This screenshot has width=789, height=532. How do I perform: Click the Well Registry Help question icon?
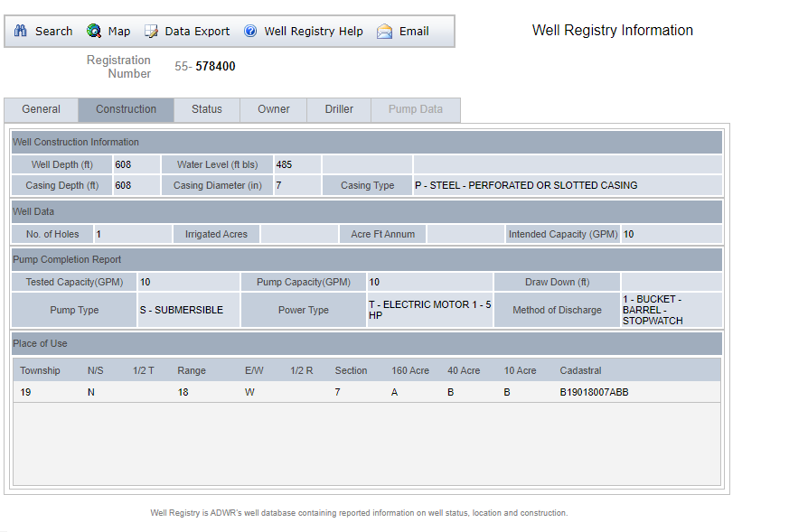point(250,31)
